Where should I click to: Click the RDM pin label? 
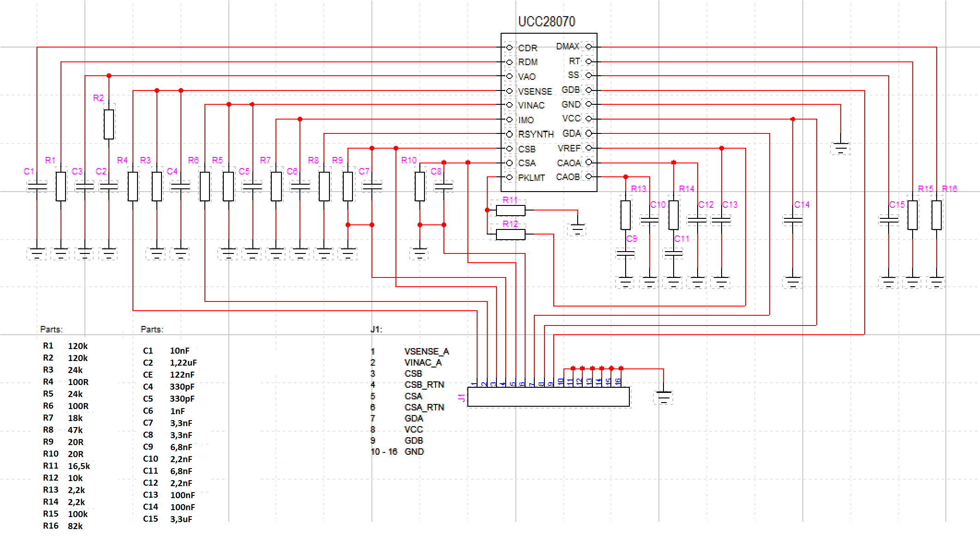(x=528, y=62)
